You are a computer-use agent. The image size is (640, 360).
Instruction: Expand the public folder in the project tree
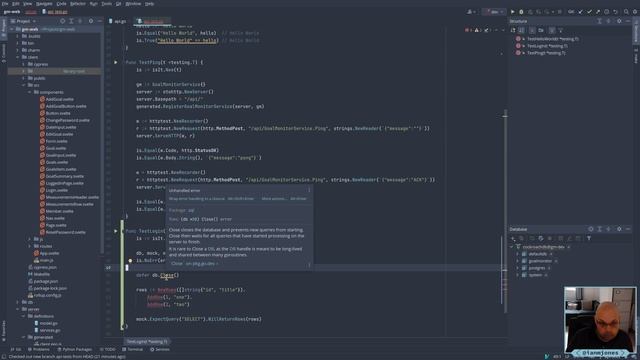[24, 78]
